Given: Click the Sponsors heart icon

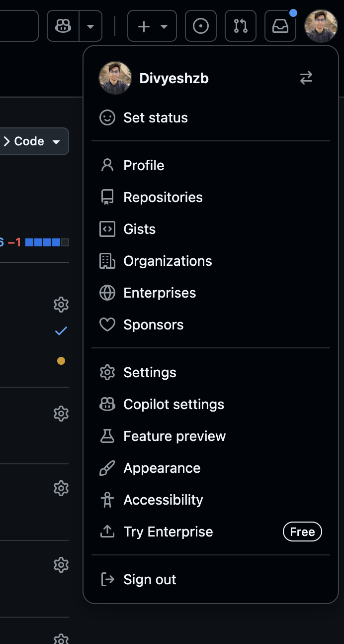Looking at the screenshot, I should 107,324.
